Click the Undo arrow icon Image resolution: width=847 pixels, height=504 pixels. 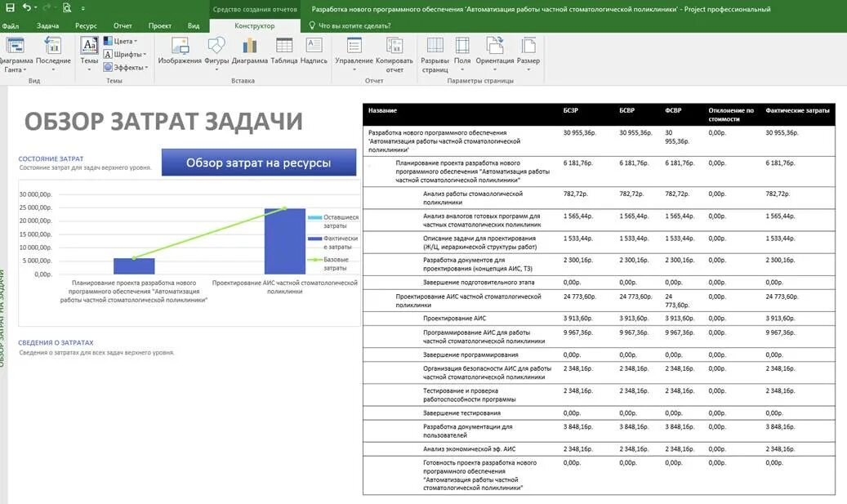click(x=26, y=7)
